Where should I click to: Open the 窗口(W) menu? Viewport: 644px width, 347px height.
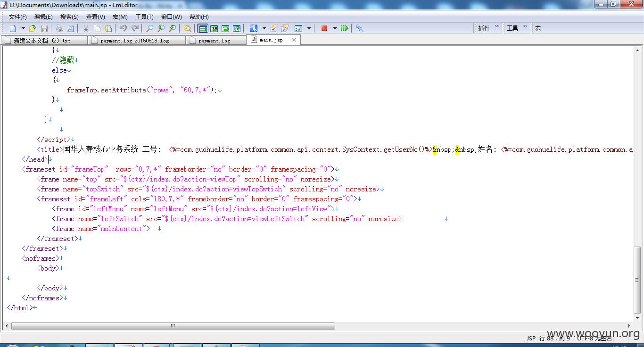(171, 17)
